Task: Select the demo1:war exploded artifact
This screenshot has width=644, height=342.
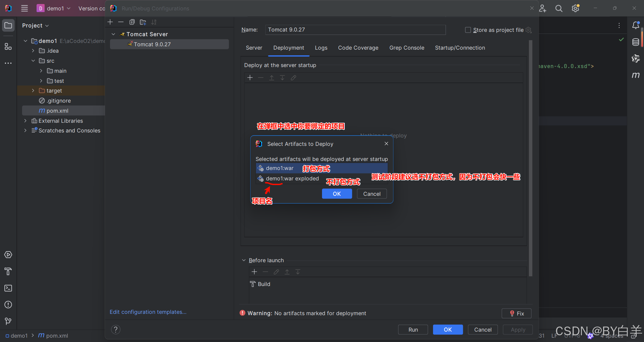Action: [322, 178]
